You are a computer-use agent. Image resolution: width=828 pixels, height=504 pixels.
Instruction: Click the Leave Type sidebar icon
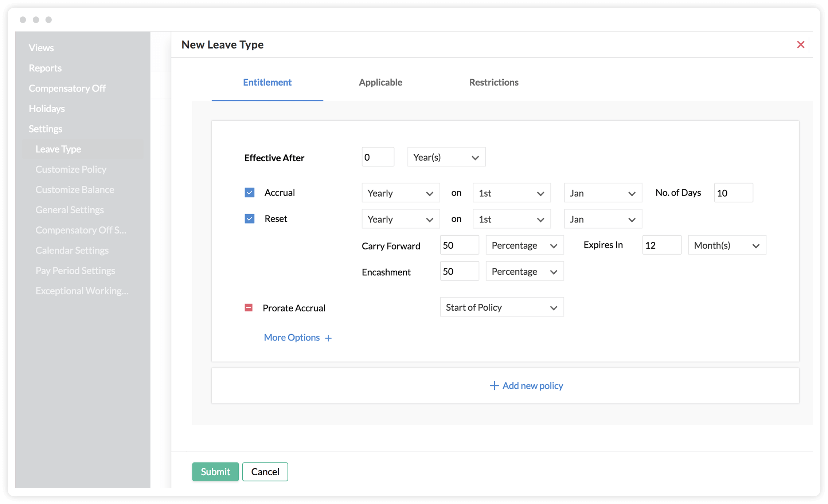click(58, 148)
